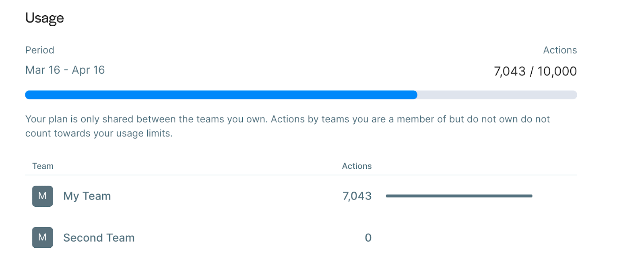Viewport: 644px width, 263px height.
Task: Click the Mar 16 start date
Action: (43, 70)
